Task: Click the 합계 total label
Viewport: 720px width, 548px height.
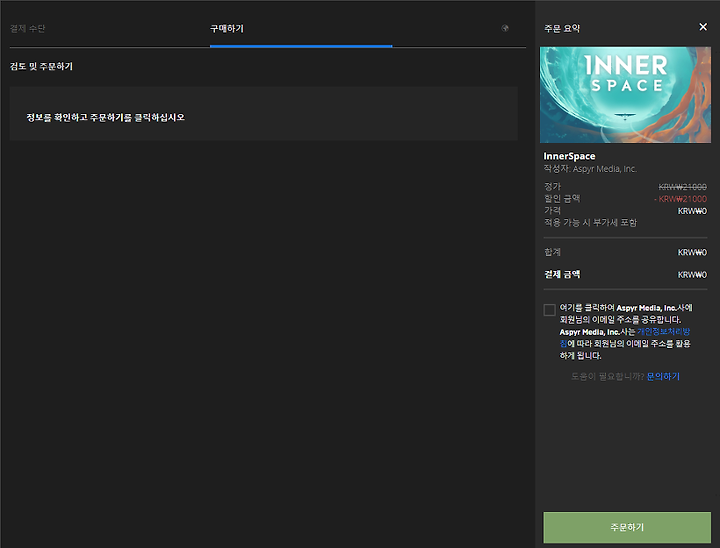Action: pyautogui.click(x=552, y=252)
